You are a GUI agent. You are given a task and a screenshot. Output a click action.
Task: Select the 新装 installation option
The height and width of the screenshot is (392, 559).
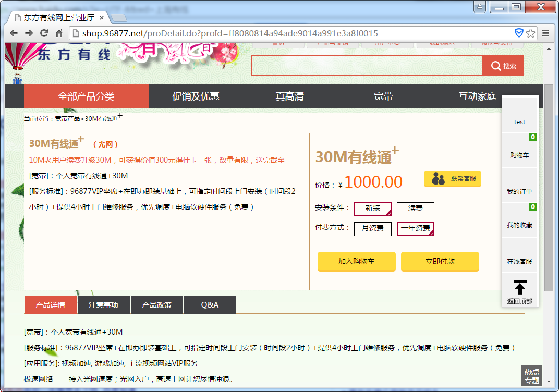pos(373,209)
